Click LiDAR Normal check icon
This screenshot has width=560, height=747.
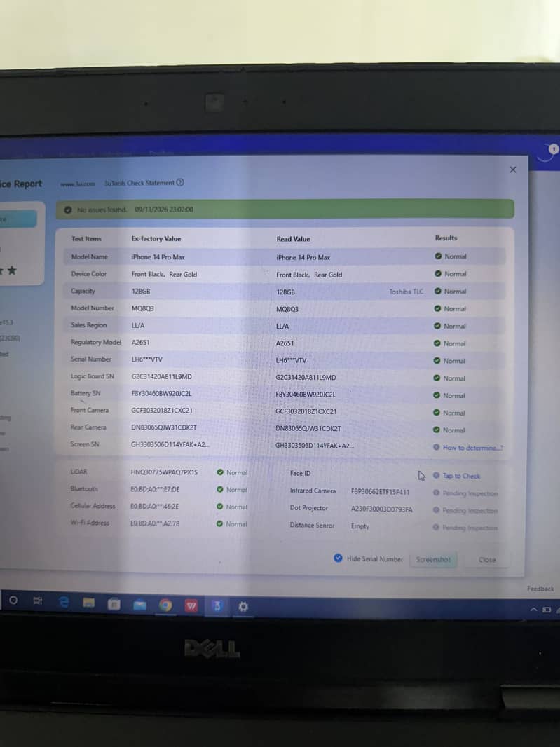coord(220,472)
